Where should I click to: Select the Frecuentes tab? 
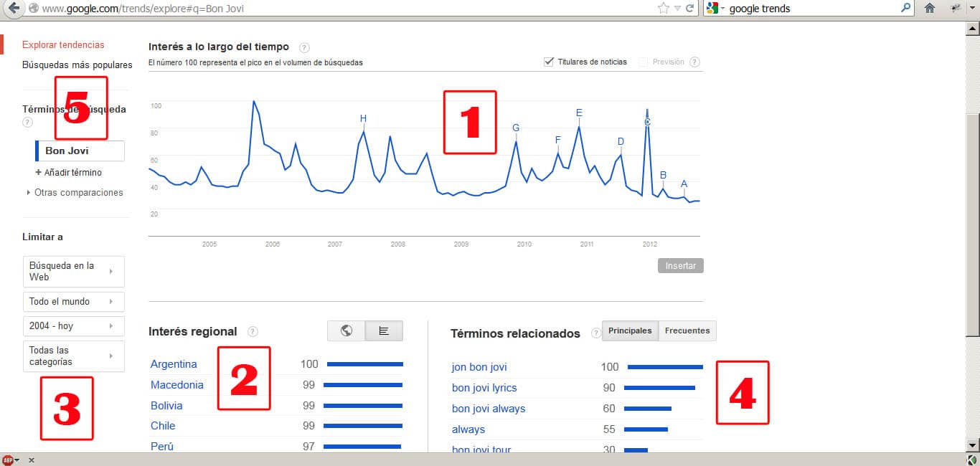click(x=687, y=331)
